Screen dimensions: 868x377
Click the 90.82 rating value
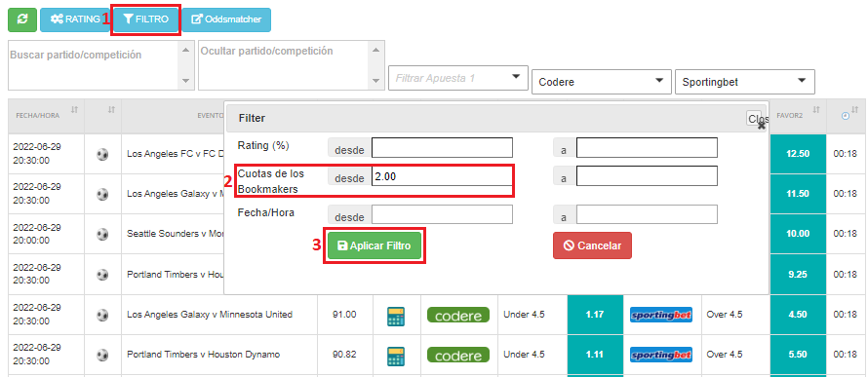[343, 355]
